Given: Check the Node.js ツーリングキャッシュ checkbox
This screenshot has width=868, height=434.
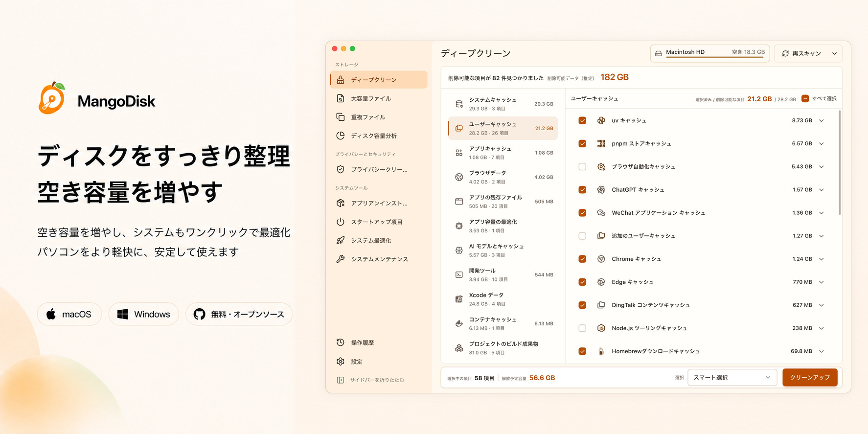Looking at the screenshot, I should pos(582,328).
